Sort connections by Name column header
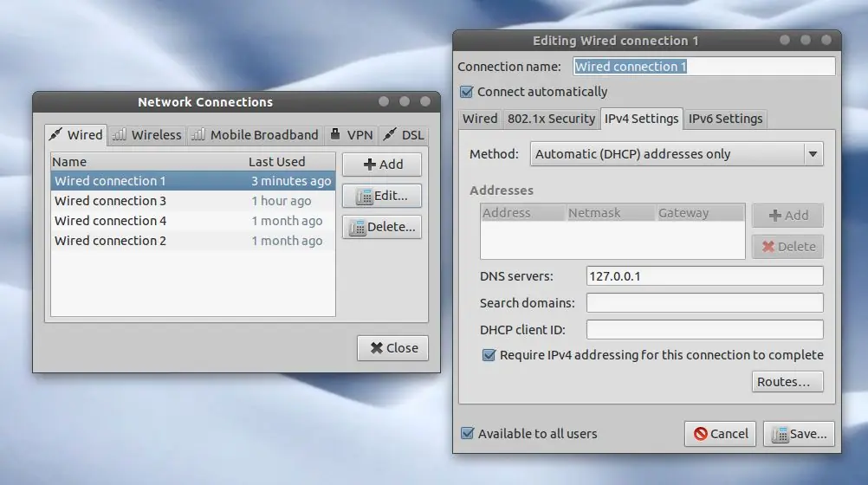Image resolution: width=868 pixels, height=485 pixels. (x=148, y=162)
